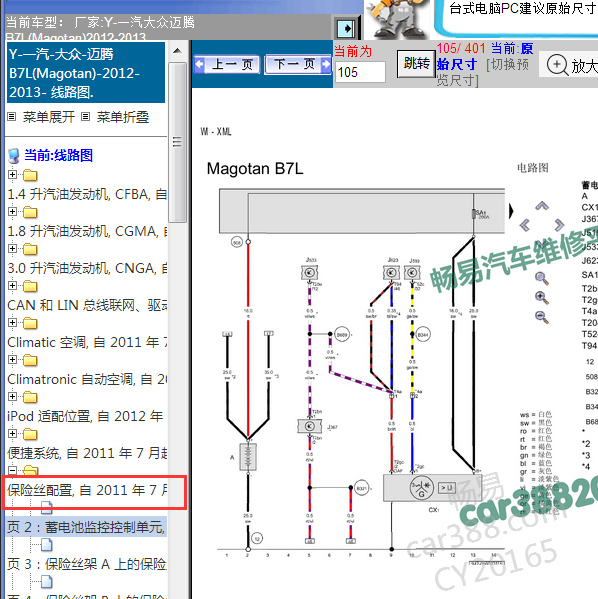The height and width of the screenshot is (599, 598).
Task: Go to next page with 下一页 button
Action: 298,64
